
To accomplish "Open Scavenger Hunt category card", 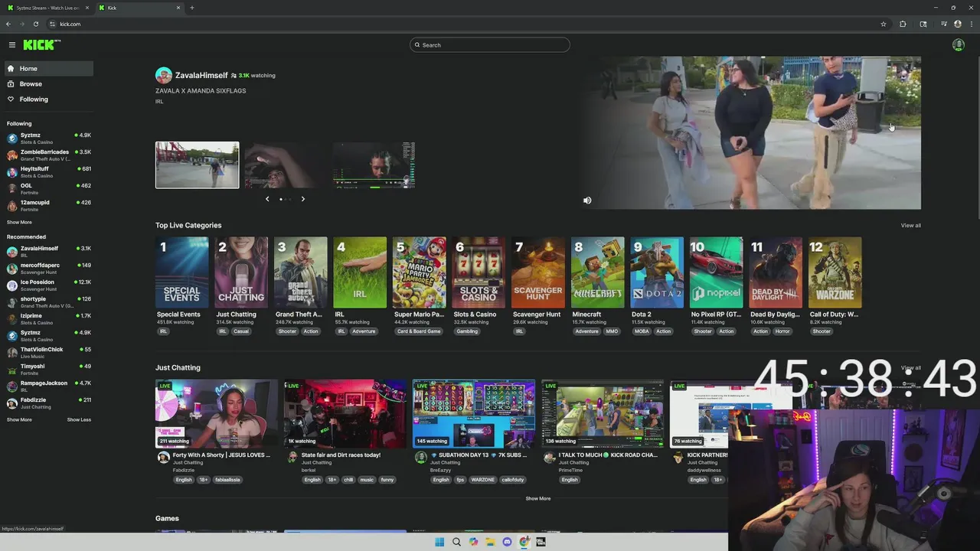I will tap(538, 272).
